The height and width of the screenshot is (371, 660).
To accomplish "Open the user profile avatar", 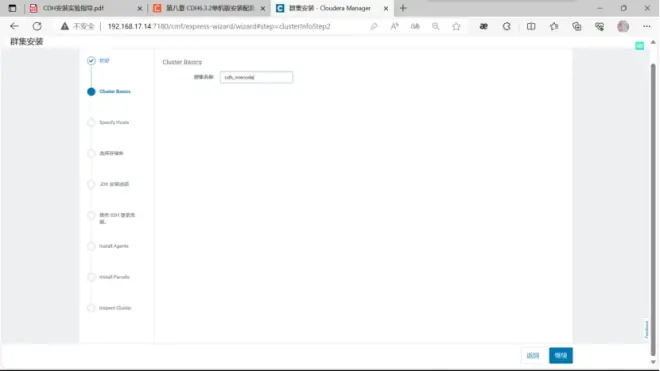I will [623, 26].
